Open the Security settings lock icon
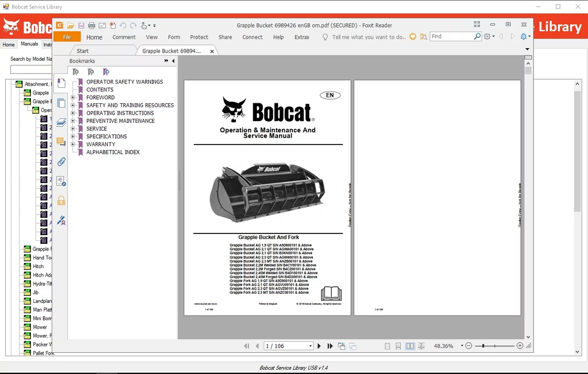588x374 pixels. click(x=61, y=201)
